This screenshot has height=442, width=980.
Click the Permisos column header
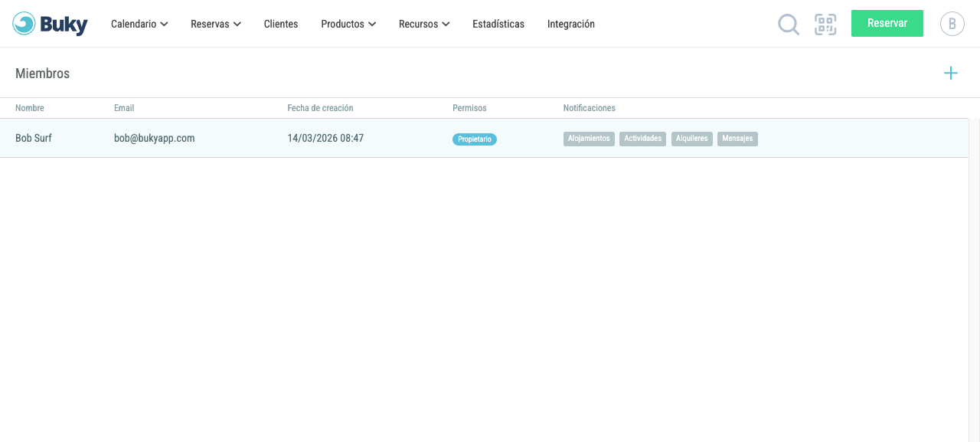469,108
